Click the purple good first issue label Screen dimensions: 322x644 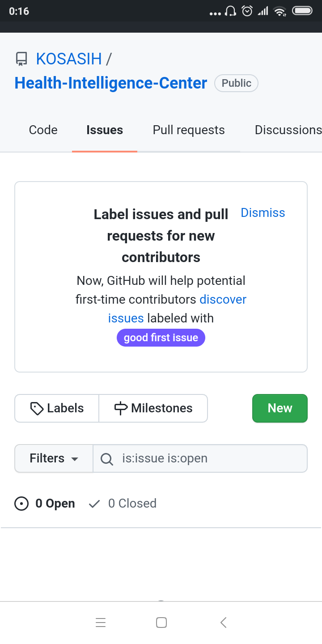coord(161,338)
